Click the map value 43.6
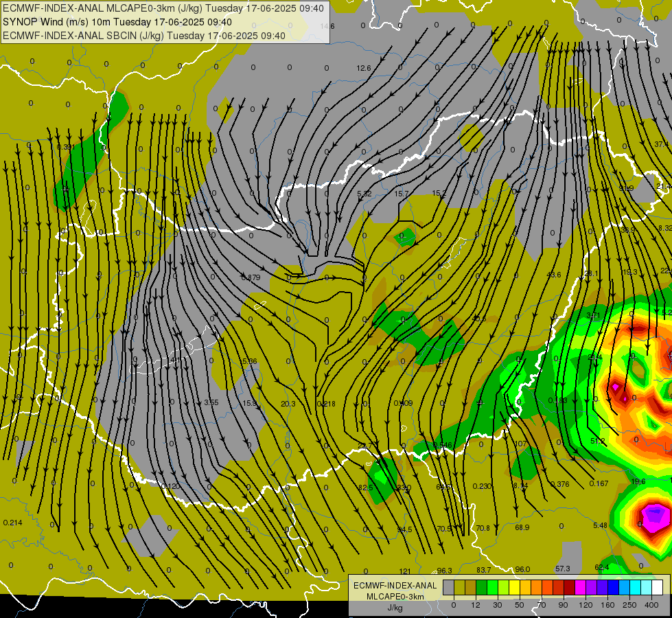This screenshot has height=618, width=672. (x=554, y=275)
